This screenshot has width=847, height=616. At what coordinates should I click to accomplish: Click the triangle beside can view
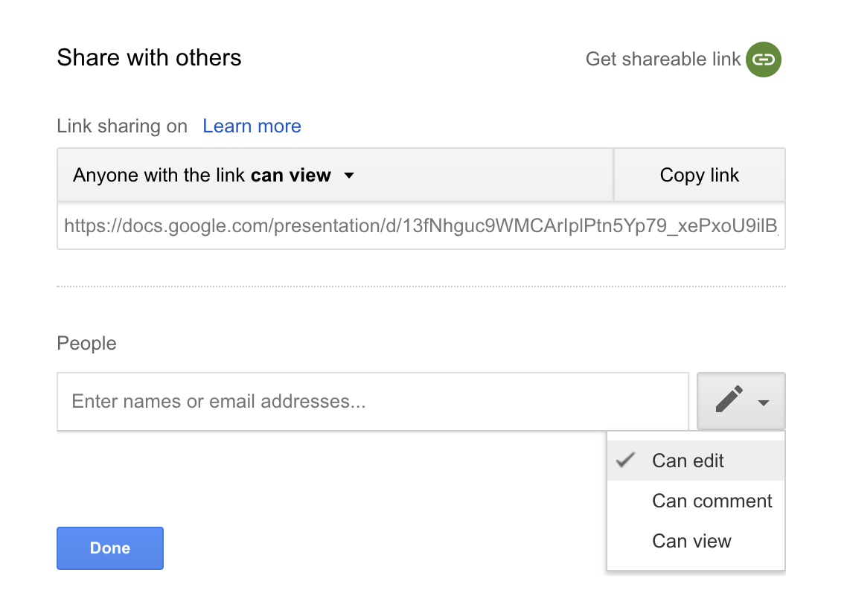click(349, 176)
